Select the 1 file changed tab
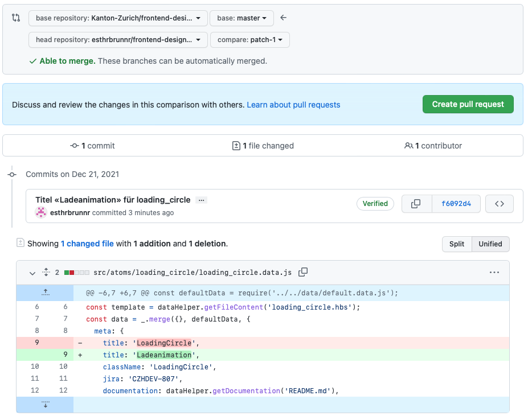Screen dimensions: 528x420 tap(263, 146)
